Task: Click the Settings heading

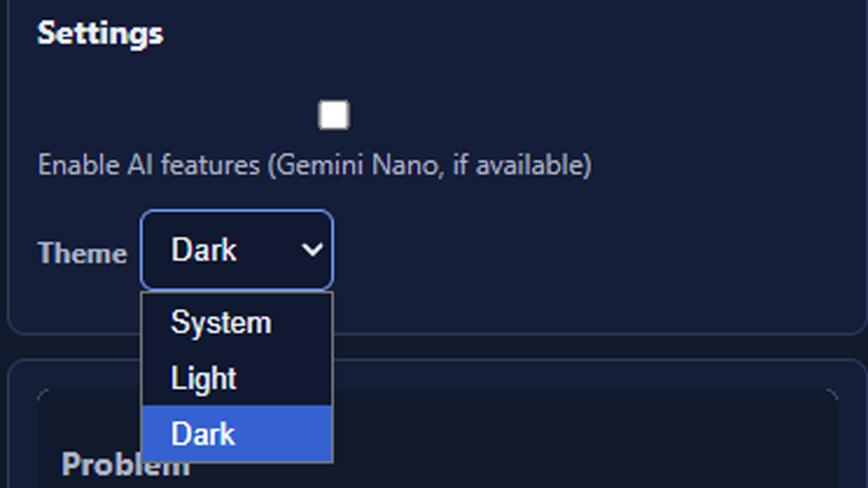Action: (x=100, y=33)
